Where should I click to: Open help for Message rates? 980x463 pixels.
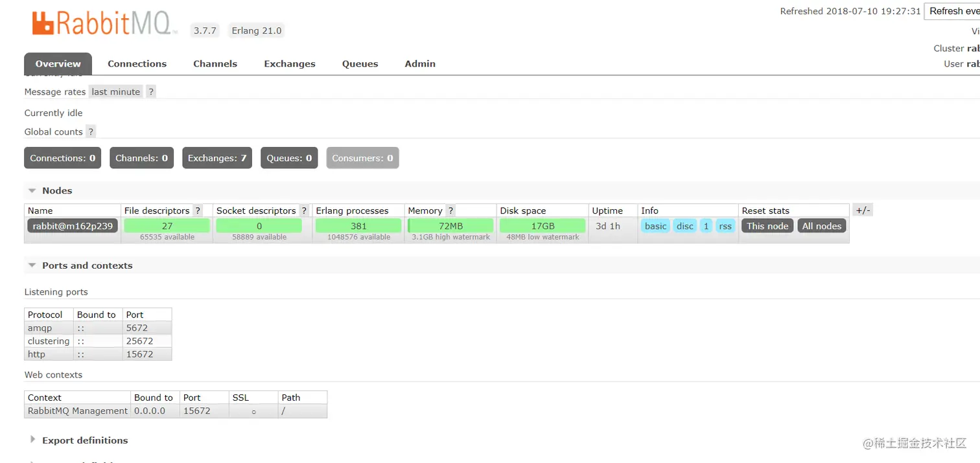(x=151, y=92)
